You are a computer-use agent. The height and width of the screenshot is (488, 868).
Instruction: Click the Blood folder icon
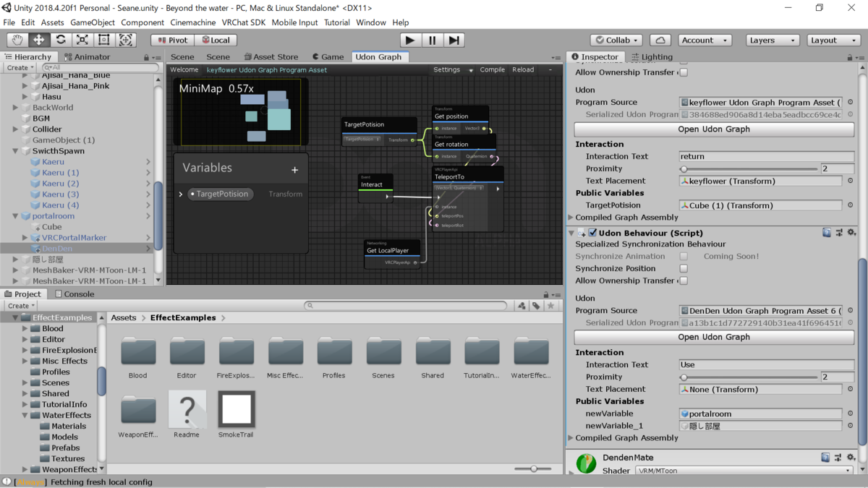(137, 352)
